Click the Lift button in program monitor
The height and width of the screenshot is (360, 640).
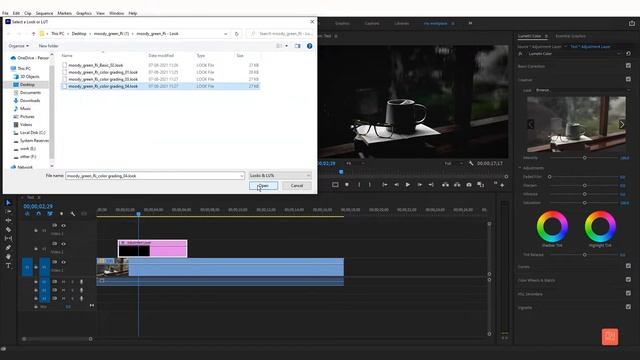445,185
